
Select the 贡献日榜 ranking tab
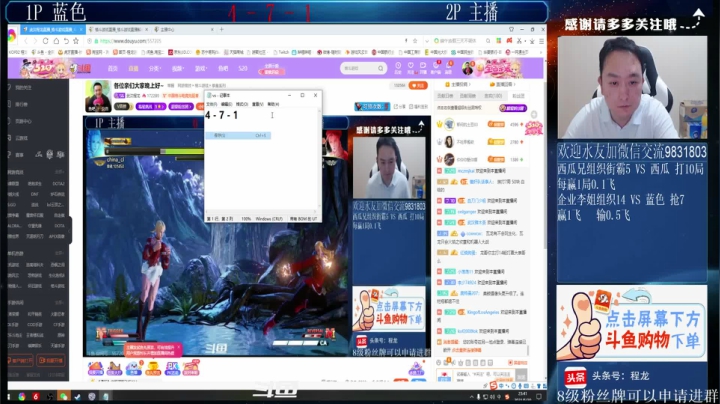click(444, 96)
